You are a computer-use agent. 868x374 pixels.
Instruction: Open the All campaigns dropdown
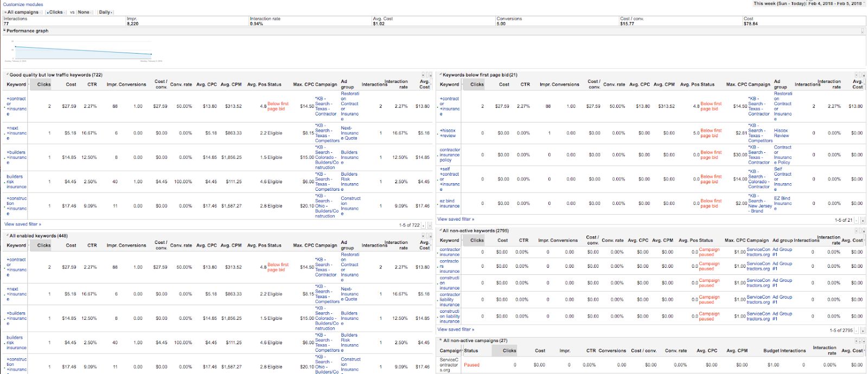click(23, 12)
